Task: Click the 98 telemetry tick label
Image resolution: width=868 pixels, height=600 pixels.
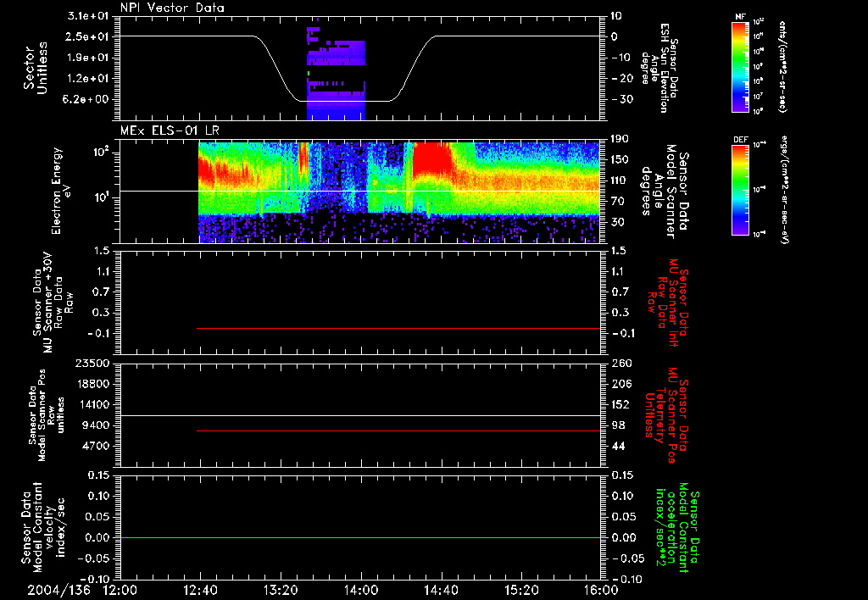Action: [x=618, y=425]
